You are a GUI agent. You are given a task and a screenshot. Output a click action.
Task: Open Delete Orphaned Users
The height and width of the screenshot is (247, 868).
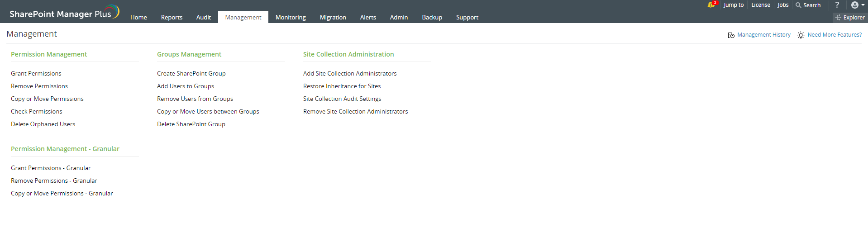click(x=43, y=124)
